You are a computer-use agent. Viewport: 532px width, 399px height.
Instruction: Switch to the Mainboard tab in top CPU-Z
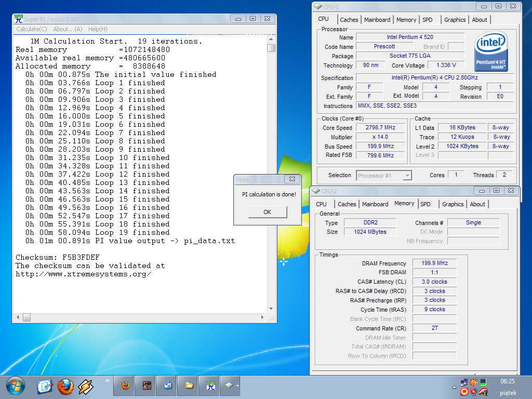(x=377, y=20)
